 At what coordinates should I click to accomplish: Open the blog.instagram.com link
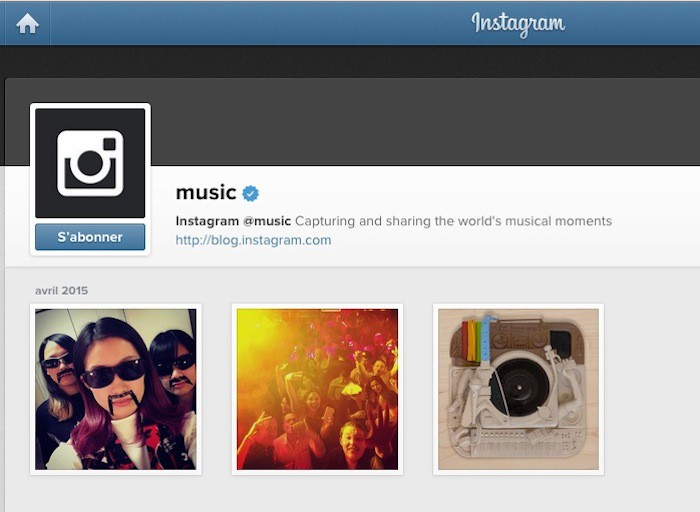(x=253, y=240)
